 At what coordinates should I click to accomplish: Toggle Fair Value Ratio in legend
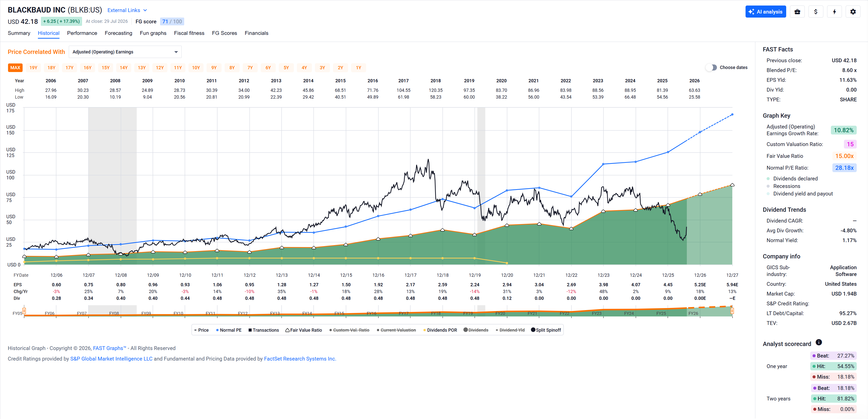tap(304, 330)
